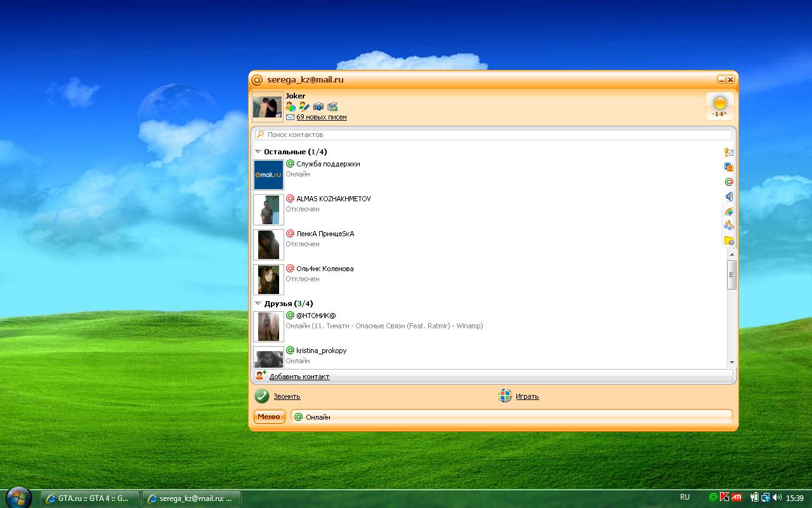Image resolution: width=812 pixels, height=508 pixels.
Task: Click the Добавить контакт link
Action: click(x=299, y=377)
